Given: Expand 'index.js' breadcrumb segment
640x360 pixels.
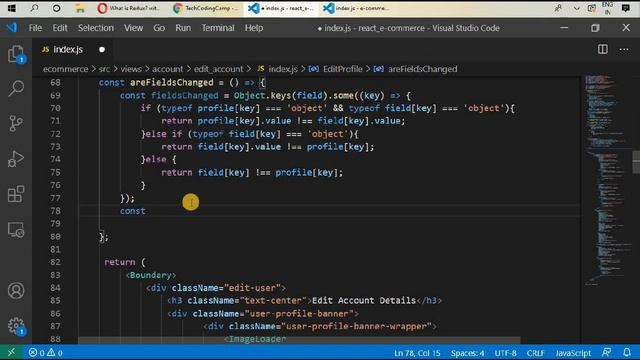Looking at the screenshot, I should tap(282, 69).
